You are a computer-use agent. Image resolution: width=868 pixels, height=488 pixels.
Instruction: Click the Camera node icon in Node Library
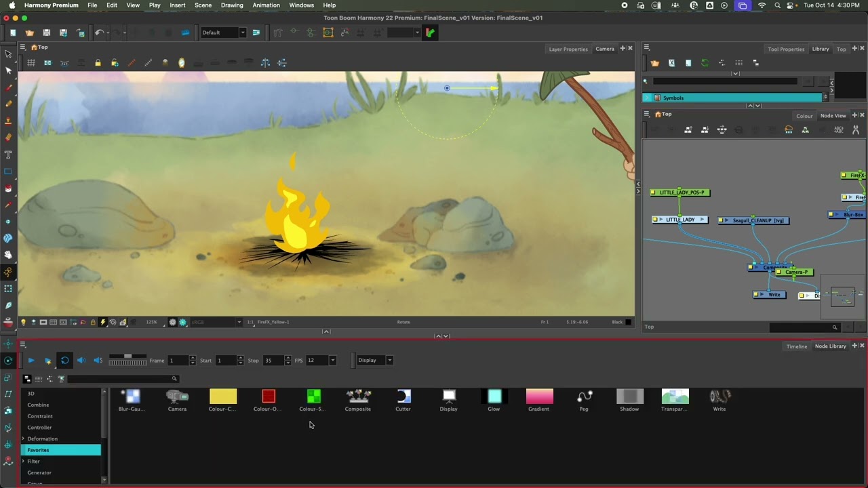click(177, 396)
